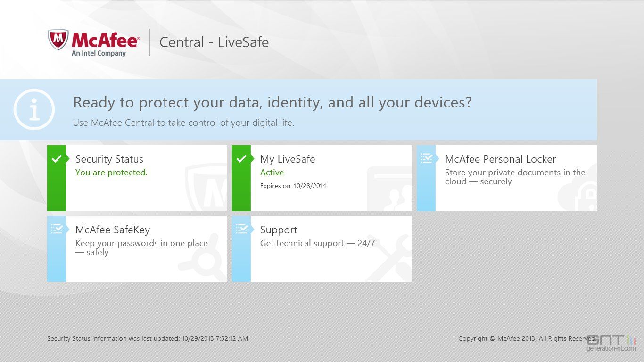Image resolution: width=644 pixels, height=362 pixels.
Task: Click the info circle icon in banner
Action: tap(34, 110)
